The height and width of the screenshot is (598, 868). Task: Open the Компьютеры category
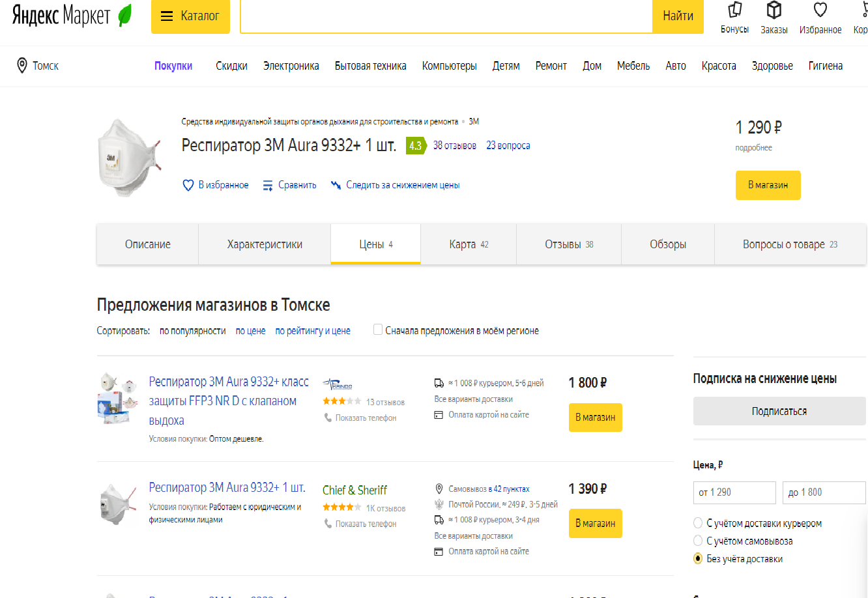pos(450,66)
